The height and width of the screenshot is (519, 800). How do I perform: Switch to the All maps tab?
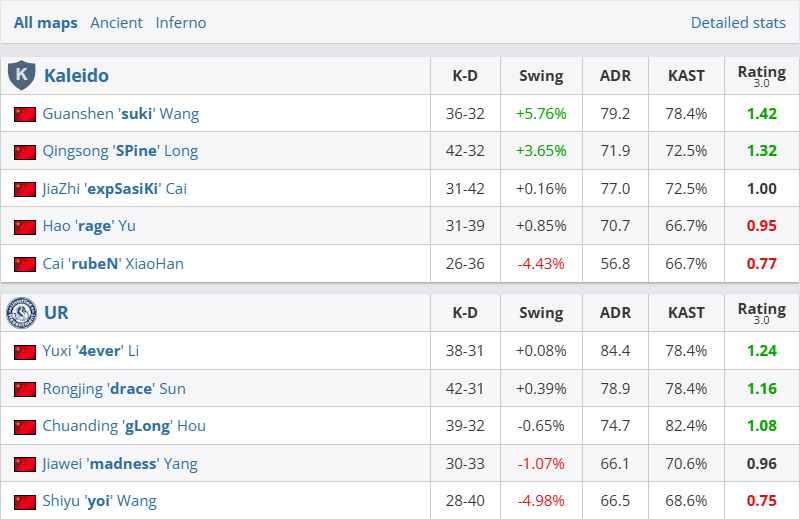(x=45, y=22)
